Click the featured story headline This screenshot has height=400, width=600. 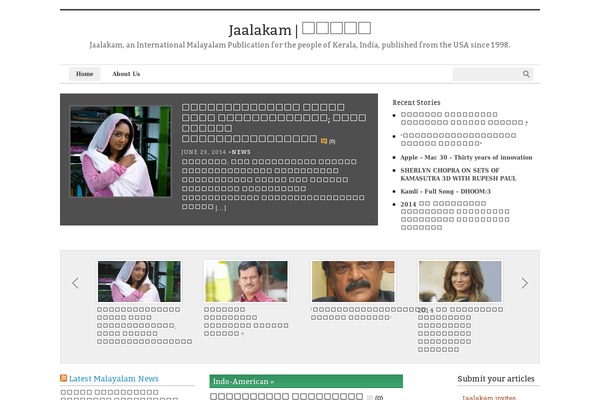274,123
